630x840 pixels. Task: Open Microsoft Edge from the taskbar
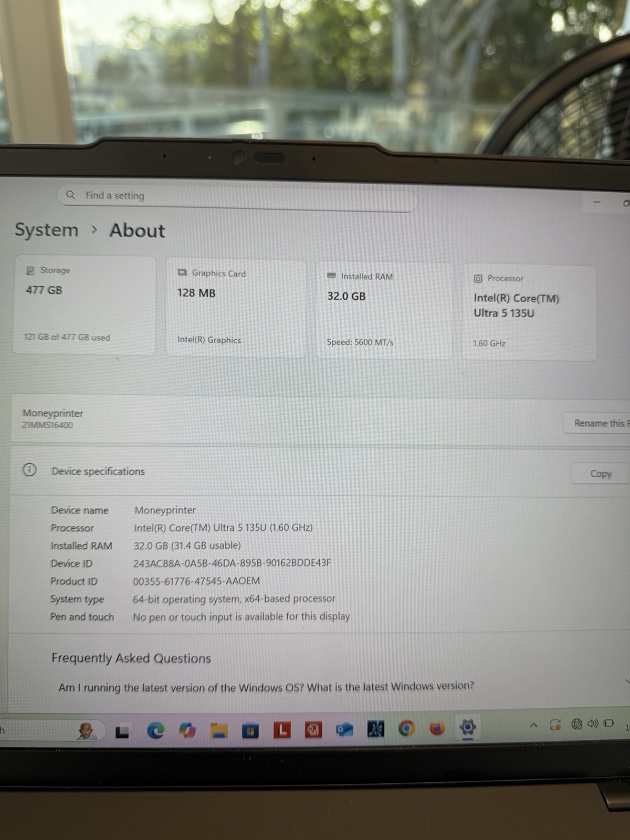[155, 730]
